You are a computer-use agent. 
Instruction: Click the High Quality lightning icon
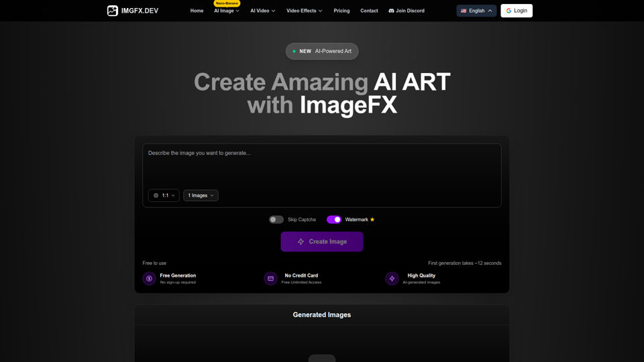(x=392, y=278)
